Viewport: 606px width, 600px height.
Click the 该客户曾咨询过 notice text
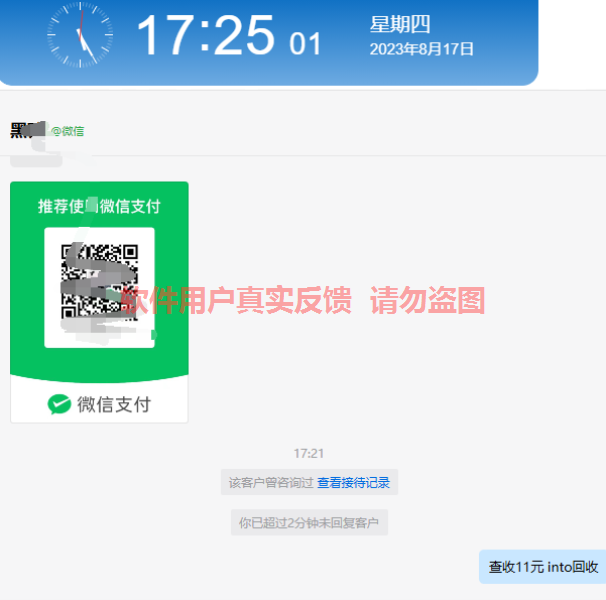[271, 482]
